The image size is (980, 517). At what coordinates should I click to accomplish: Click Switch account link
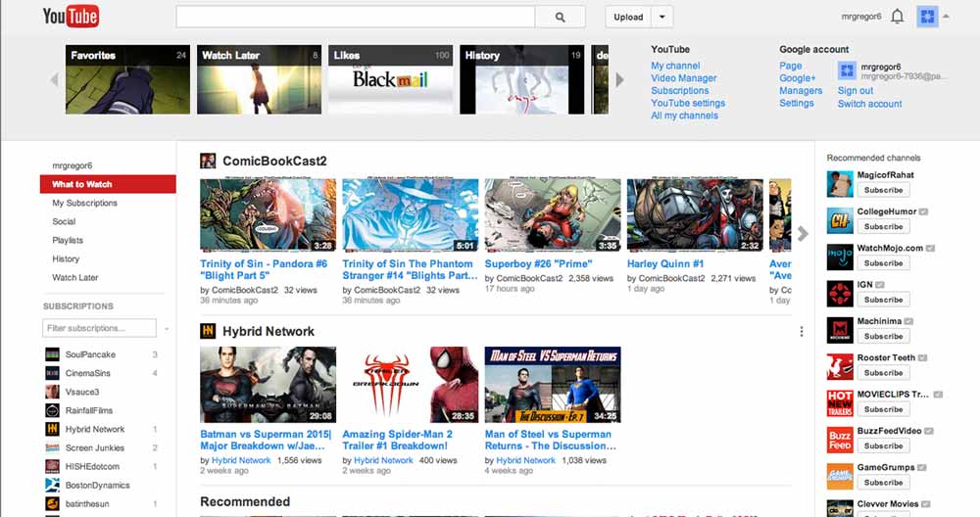tap(869, 104)
